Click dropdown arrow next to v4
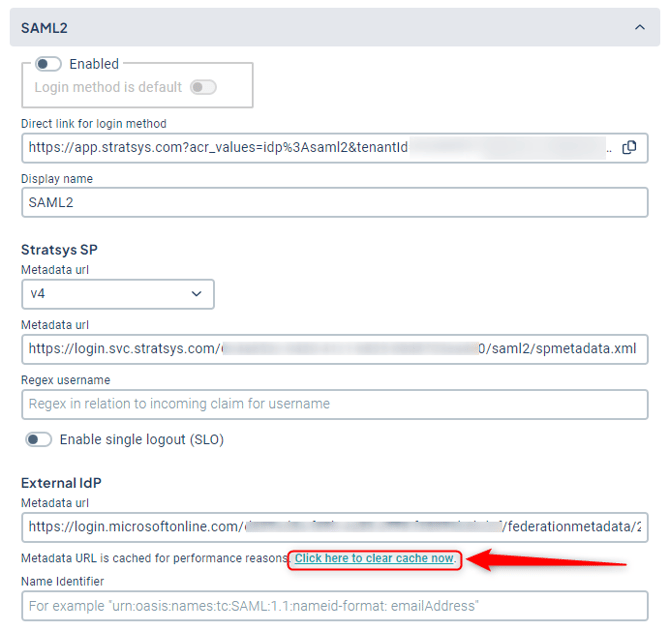The height and width of the screenshot is (631, 670). tap(196, 294)
